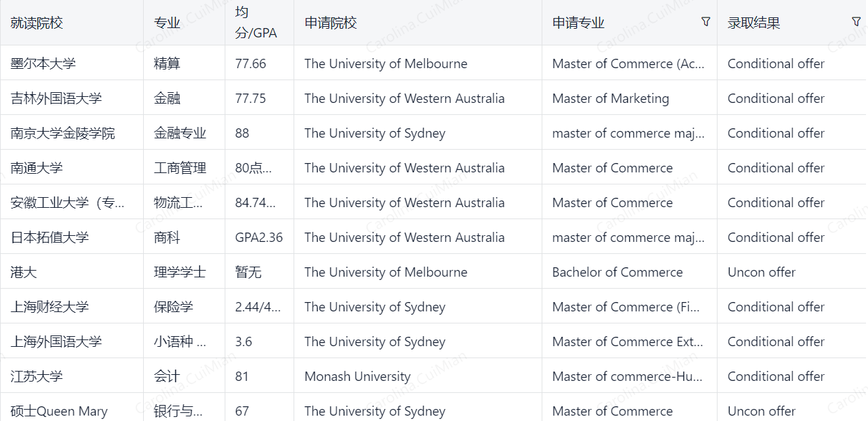Screen dimensions: 868x421
Task: Click the Bachelor of Commerce cell
Action: pos(617,272)
